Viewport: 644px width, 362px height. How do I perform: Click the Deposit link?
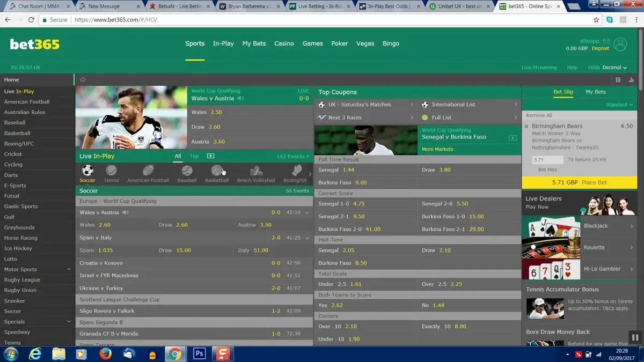[601, 48]
